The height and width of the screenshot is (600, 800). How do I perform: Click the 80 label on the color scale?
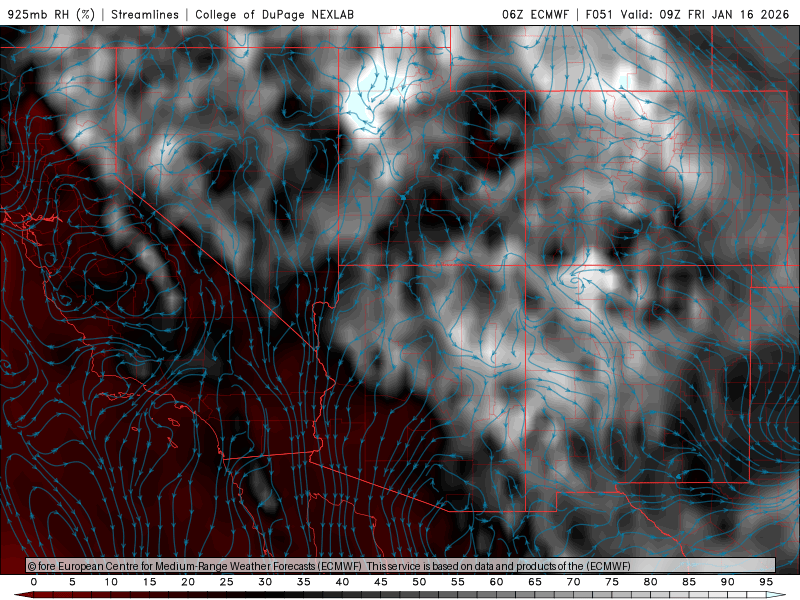(650, 582)
